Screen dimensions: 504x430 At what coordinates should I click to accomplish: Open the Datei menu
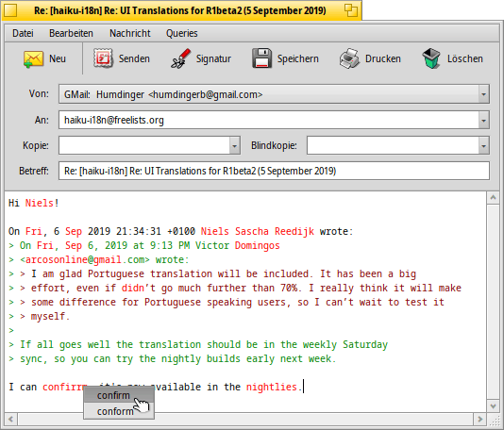tap(23, 33)
